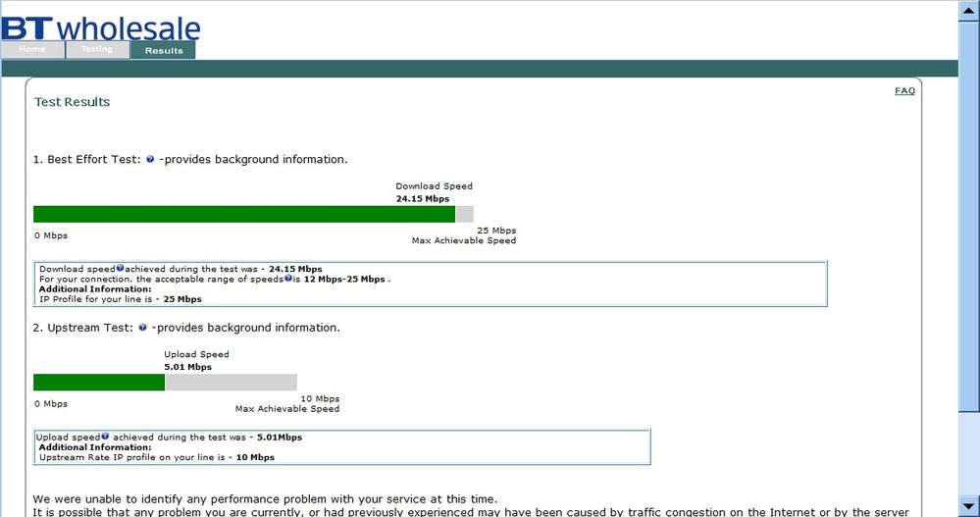Click help icon beside Best Effort Test
This screenshot has height=517, width=980.
click(x=150, y=159)
